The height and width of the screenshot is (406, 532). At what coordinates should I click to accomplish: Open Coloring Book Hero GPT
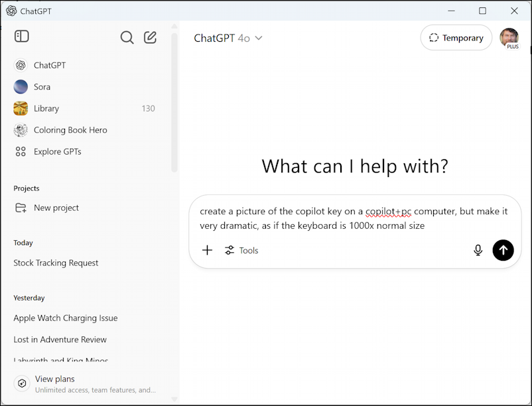click(70, 130)
